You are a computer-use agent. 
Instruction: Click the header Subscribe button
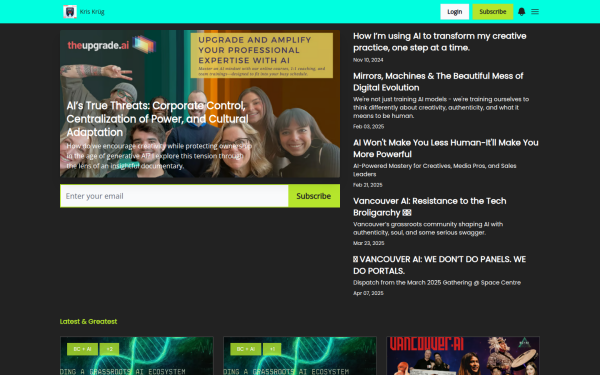(492, 12)
